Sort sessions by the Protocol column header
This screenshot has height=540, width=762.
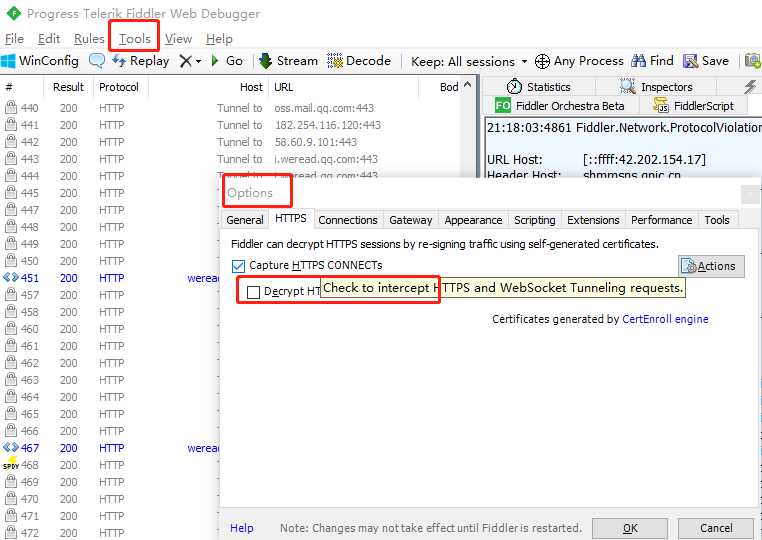pyautogui.click(x=119, y=87)
